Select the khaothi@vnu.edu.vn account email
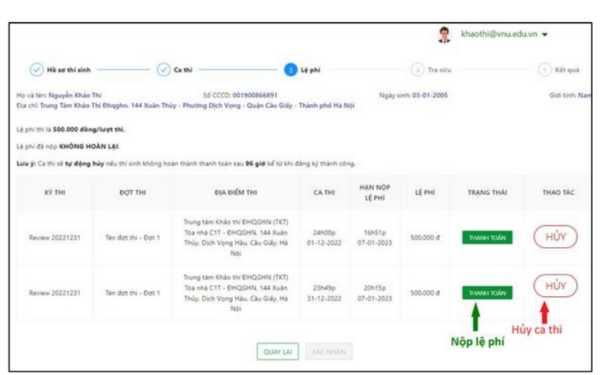This screenshot has width=600, height=375. [x=499, y=34]
